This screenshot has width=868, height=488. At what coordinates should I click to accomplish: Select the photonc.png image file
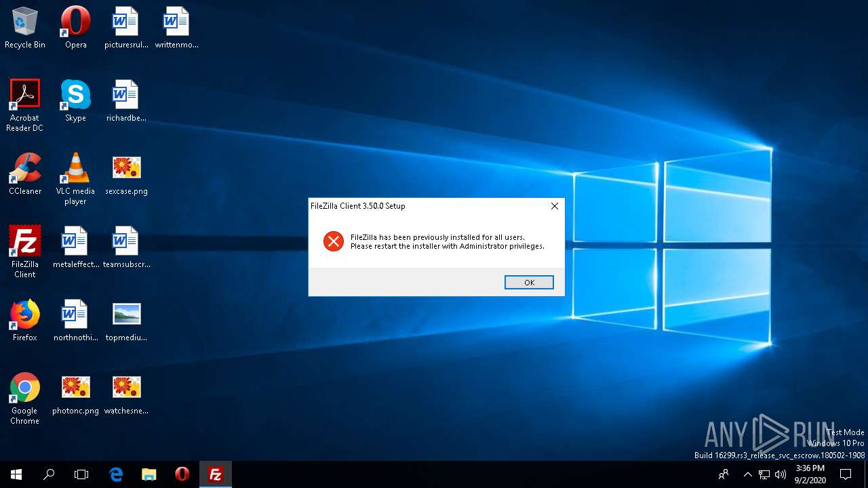coord(75,394)
